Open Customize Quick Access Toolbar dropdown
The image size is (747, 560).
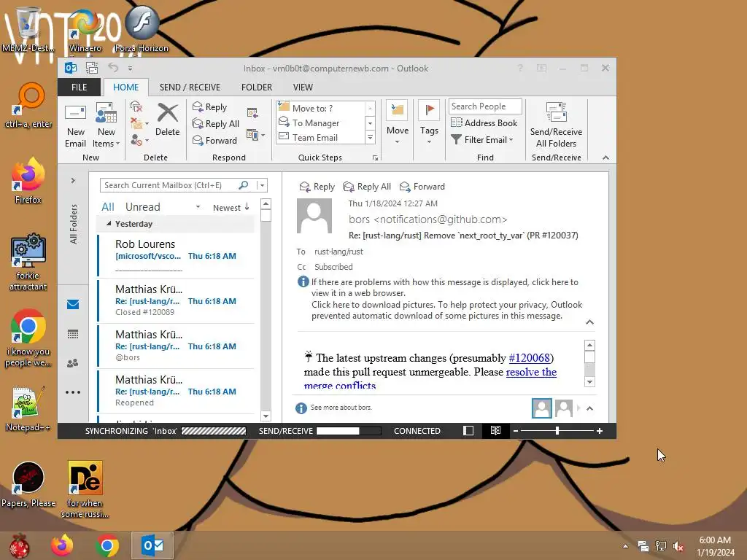click(x=130, y=69)
